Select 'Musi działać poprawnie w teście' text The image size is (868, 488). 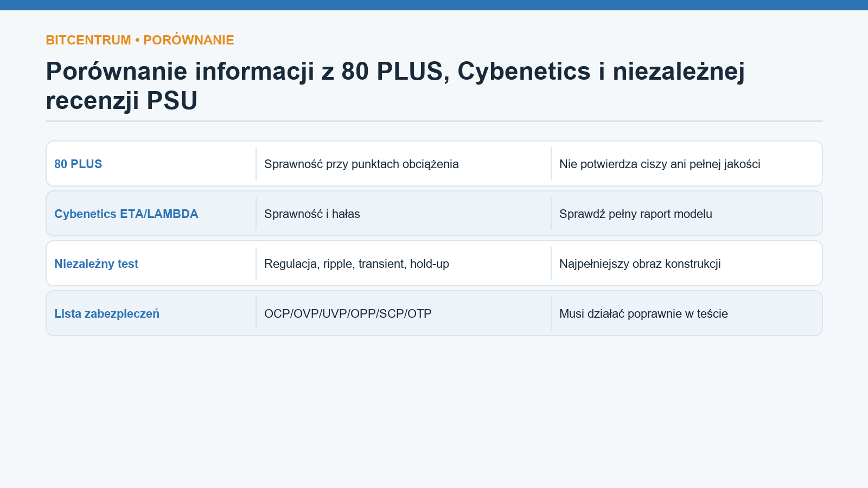click(643, 313)
